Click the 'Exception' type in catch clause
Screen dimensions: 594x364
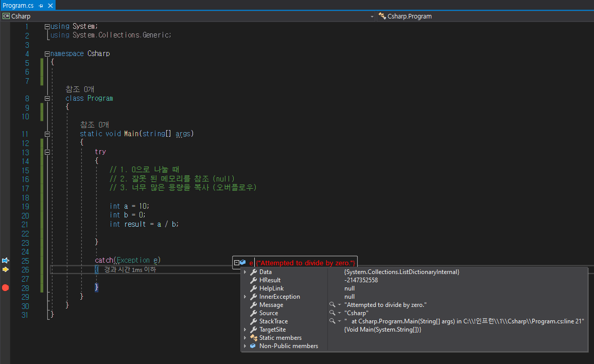click(133, 260)
